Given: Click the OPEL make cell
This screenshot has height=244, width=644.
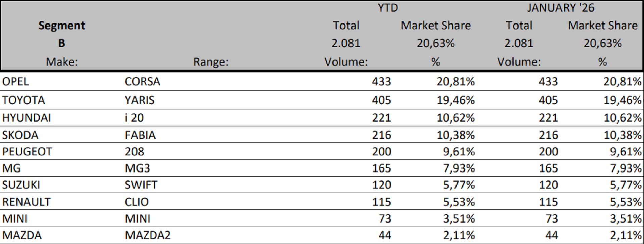Looking at the screenshot, I should click(x=15, y=82).
